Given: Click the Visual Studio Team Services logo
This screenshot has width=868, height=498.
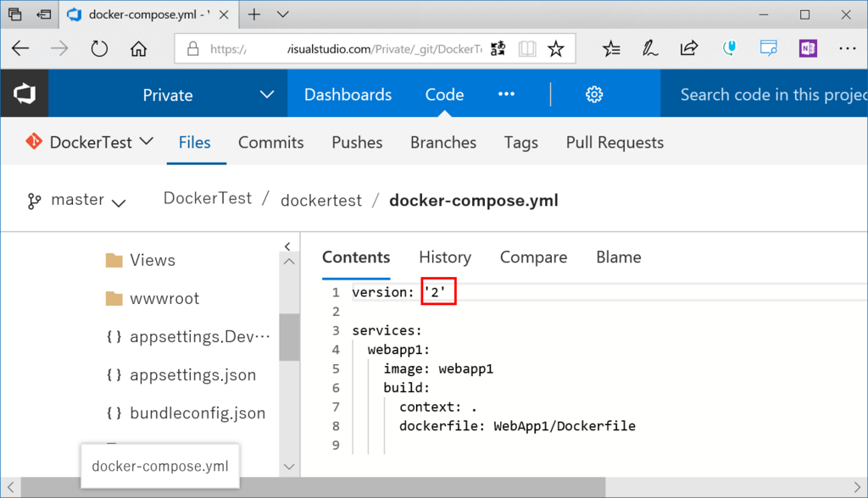Looking at the screenshot, I should (x=25, y=93).
